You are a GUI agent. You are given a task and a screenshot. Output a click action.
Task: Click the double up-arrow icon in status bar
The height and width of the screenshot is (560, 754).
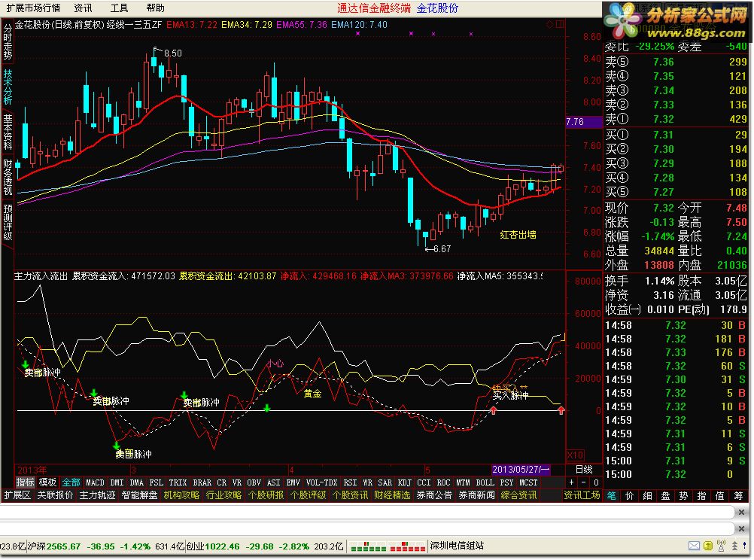(x=734, y=546)
